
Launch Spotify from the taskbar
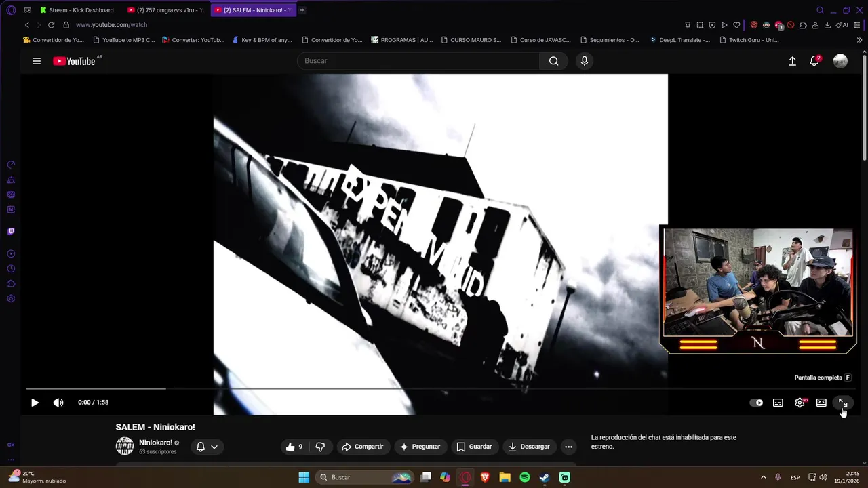point(525,477)
